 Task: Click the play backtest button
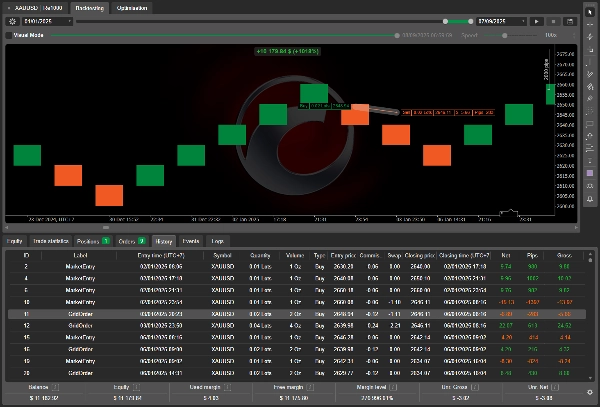(537, 21)
